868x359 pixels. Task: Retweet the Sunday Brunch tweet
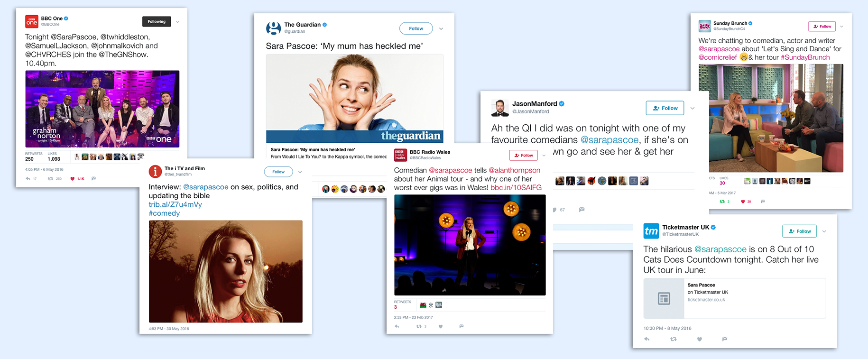[722, 202]
